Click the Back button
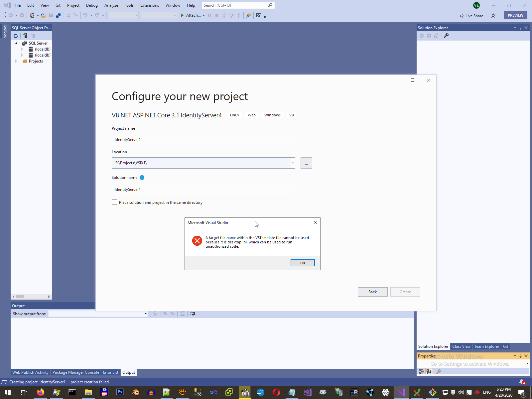Screen dimensions: 532x399 coord(372,292)
